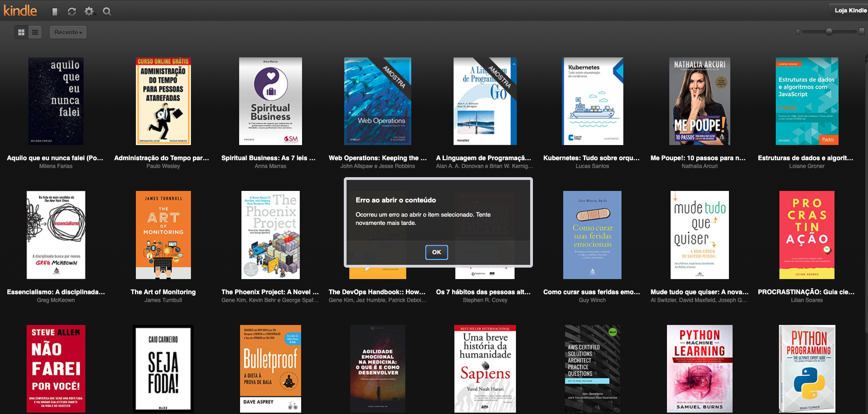The image size is (868, 414).
Task: Open Bulletproof diet book cover
Action: click(270, 369)
